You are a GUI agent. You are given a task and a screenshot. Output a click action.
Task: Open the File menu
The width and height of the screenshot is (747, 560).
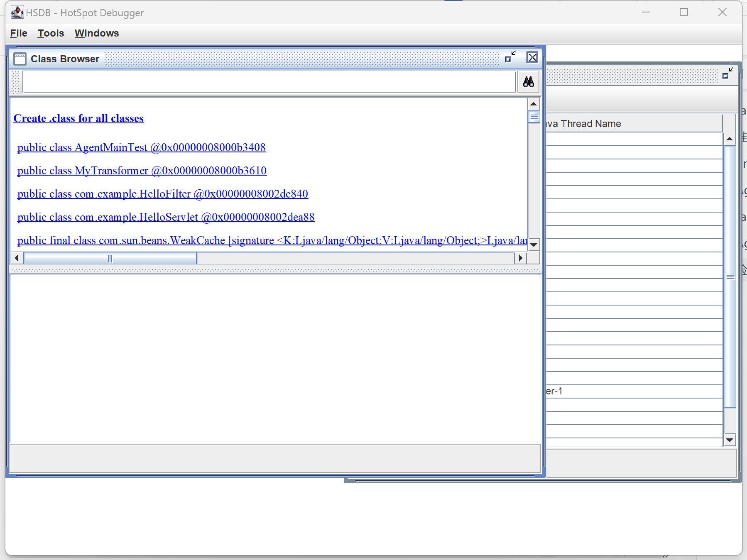pyautogui.click(x=19, y=33)
